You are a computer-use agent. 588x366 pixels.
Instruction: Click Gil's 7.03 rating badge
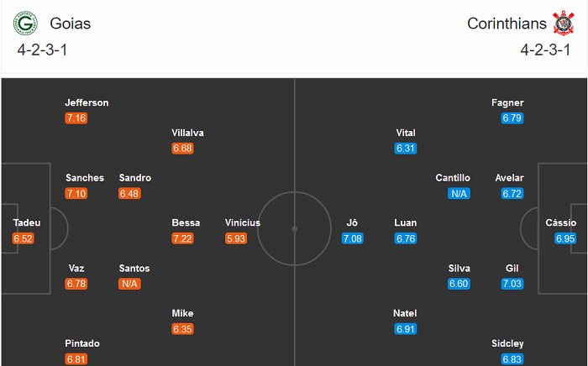(512, 284)
